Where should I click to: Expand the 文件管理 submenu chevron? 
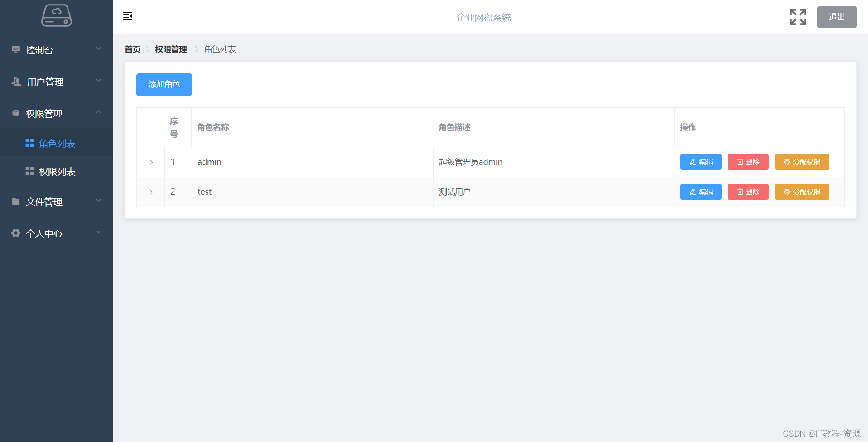99,200
